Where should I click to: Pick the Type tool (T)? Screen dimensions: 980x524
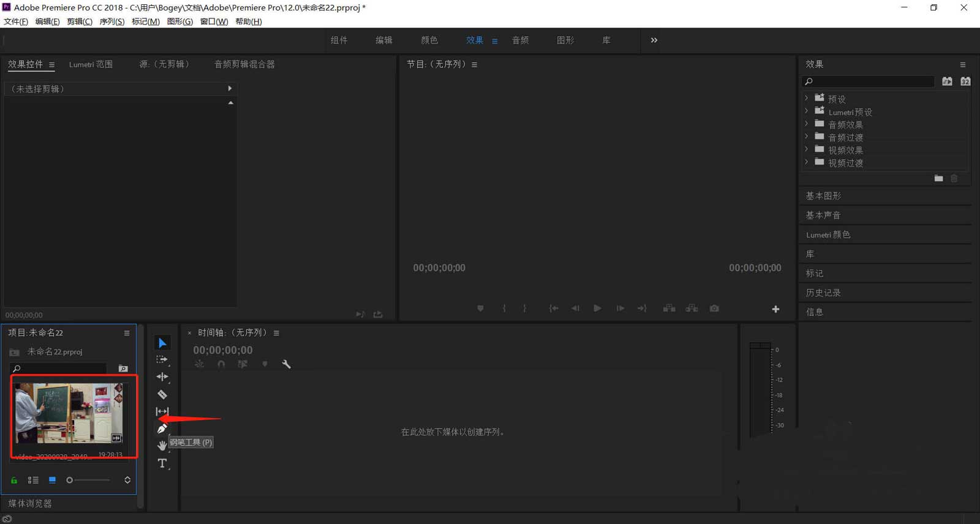point(162,463)
